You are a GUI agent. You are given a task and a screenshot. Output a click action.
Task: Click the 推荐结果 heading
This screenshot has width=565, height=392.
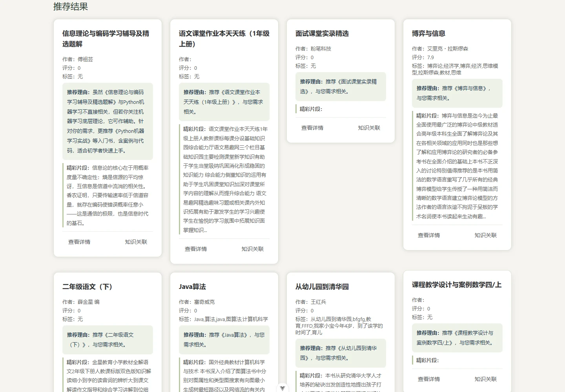tap(71, 7)
